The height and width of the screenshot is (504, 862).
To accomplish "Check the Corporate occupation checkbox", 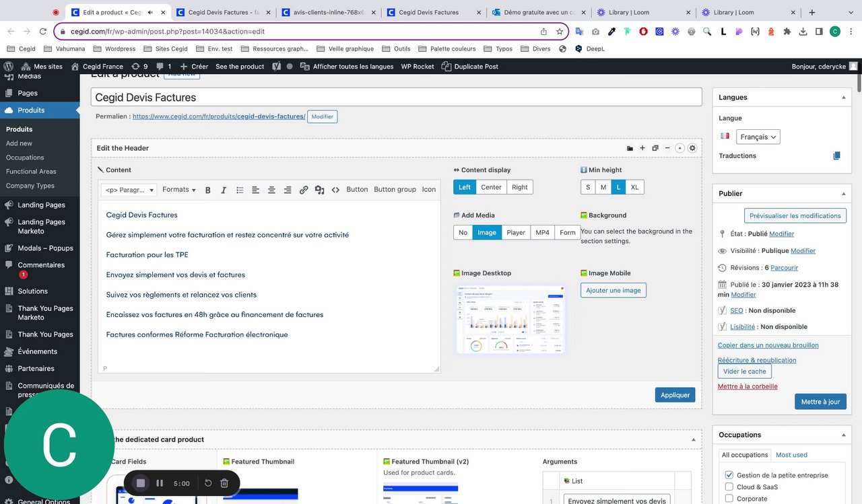I will click(729, 499).
